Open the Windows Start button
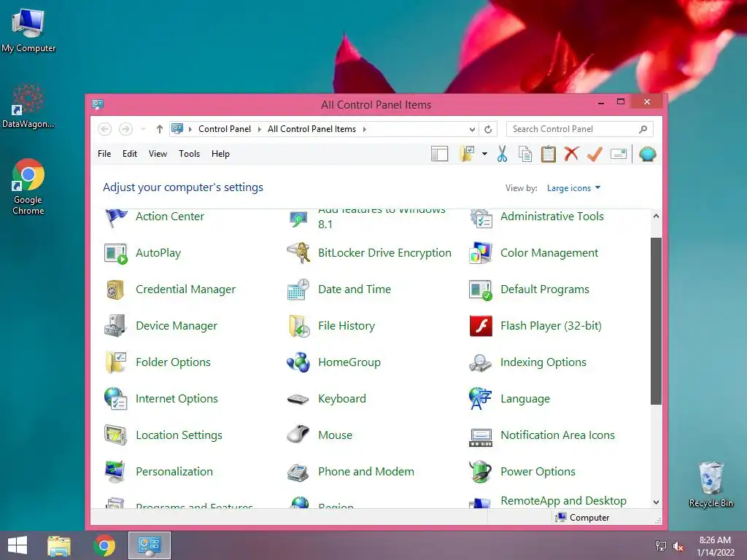The width and height of the screenshot is (747, 560). click(18, 545)
